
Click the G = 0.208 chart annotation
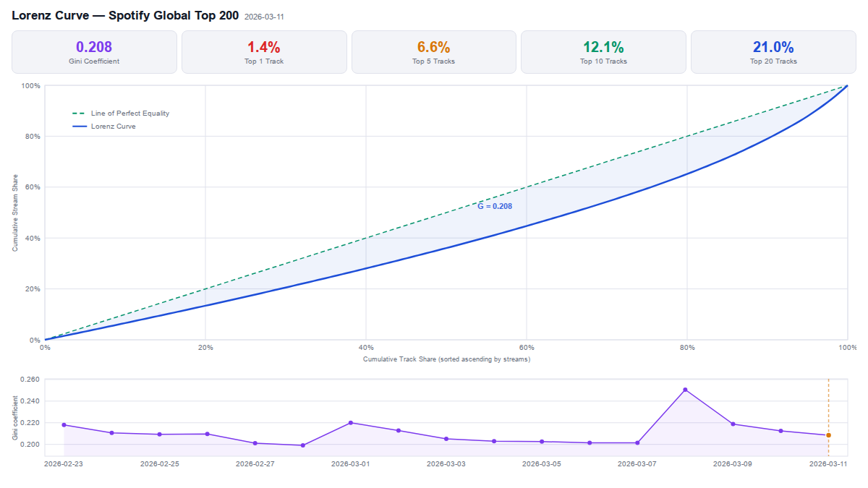click(x=495, y=206)
